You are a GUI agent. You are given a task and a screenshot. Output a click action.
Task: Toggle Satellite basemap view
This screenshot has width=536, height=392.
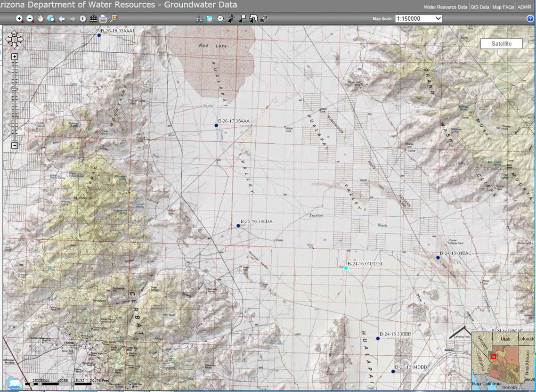coord(501,43)
